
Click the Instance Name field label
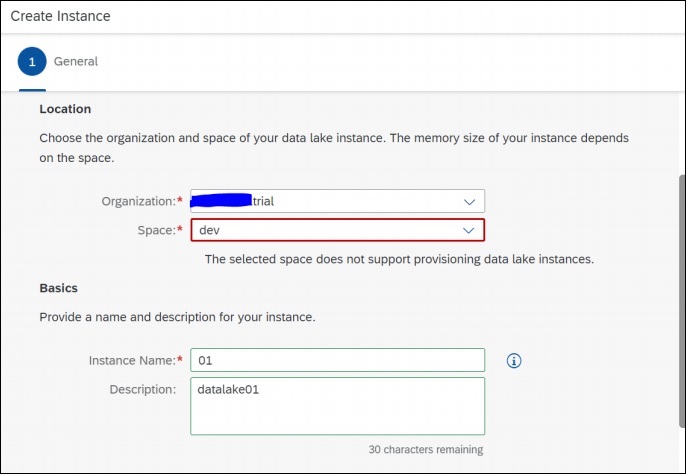click(131, 360)
